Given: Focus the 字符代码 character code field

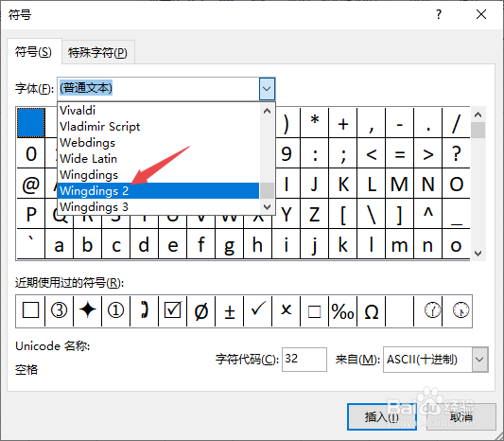Looking at the screenshot, I should (304, 360).
